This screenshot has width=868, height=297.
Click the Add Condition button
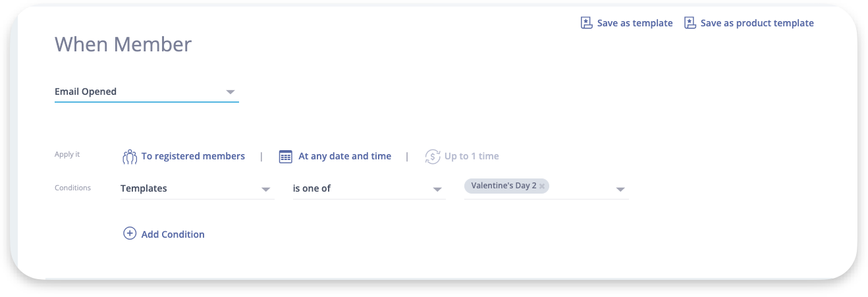(173, 234)
